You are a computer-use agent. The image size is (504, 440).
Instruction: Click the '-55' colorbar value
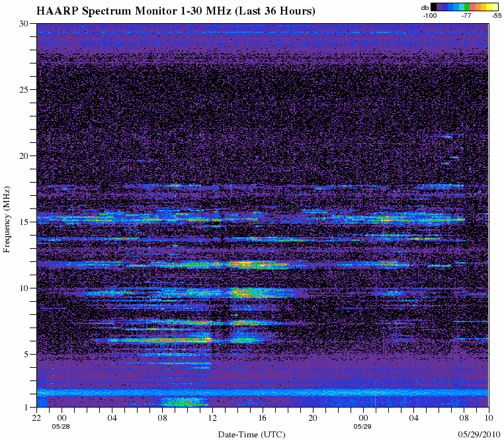coord(497,15)
